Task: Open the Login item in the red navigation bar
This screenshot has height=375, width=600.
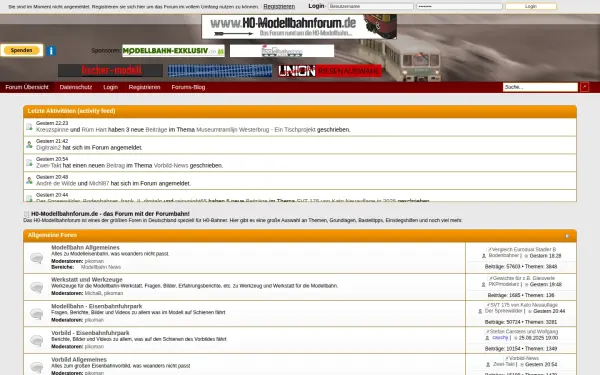Action: (x=110, y=87)
